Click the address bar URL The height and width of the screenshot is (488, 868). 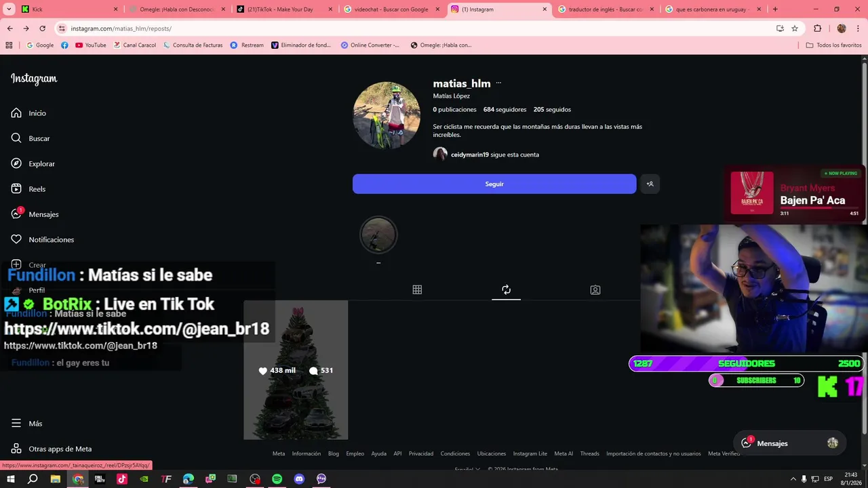121,28
